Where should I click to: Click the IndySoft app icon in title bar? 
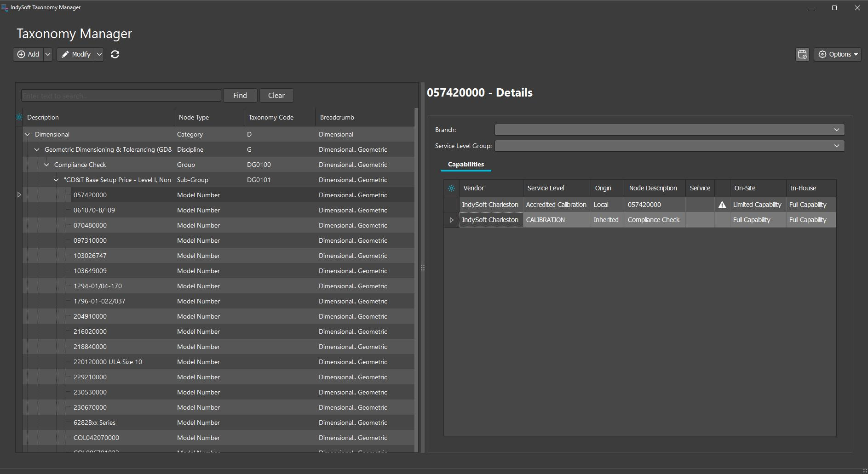coord(5,7)
